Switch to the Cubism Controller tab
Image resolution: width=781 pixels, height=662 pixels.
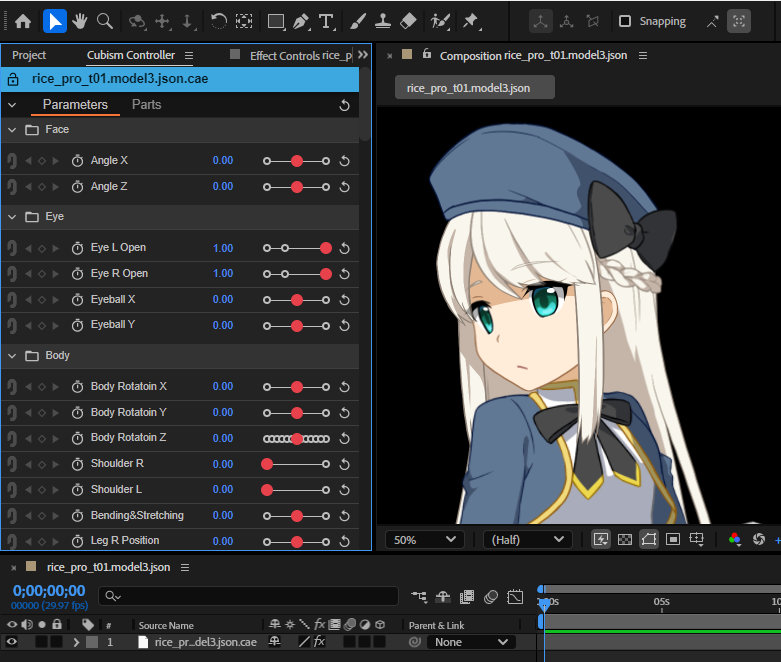pyautogui.click(x=131, y=55)
